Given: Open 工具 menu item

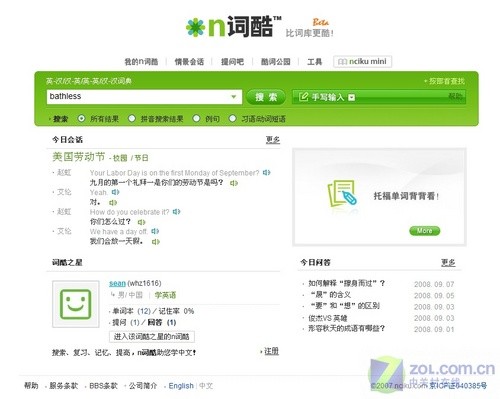Looking at the screenshot, I should tap(314, 62).
